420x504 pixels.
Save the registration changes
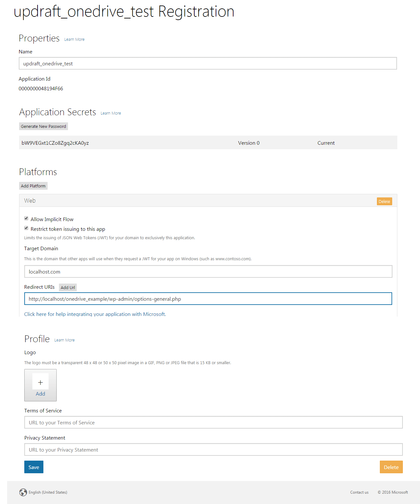(x=34, y=467)
